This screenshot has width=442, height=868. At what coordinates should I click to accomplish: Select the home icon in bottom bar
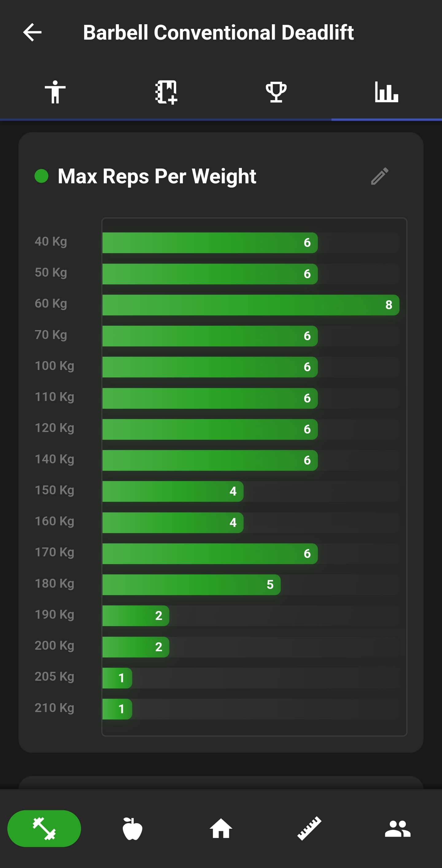[x=221, y=829]
